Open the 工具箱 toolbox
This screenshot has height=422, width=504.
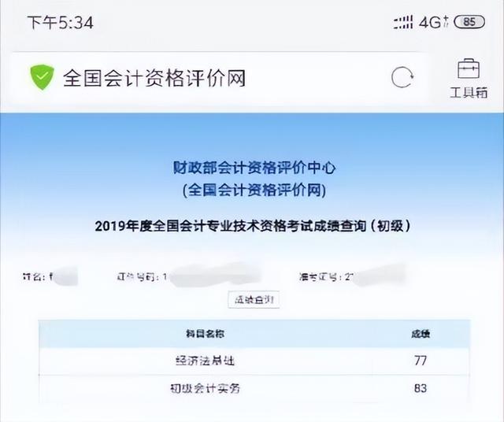(469, 79)
